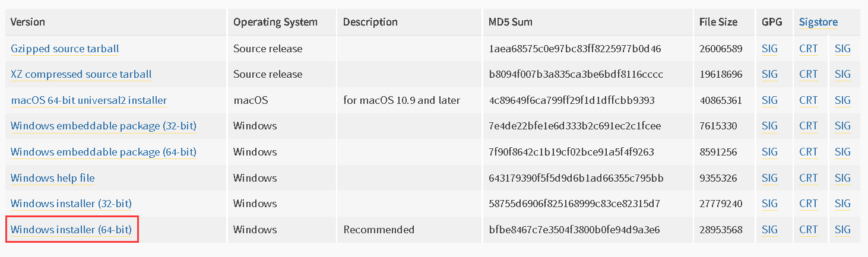Select MD5 sum of Windows installer (64-bit)
868x257 pixels.
[x=575, y=230]
